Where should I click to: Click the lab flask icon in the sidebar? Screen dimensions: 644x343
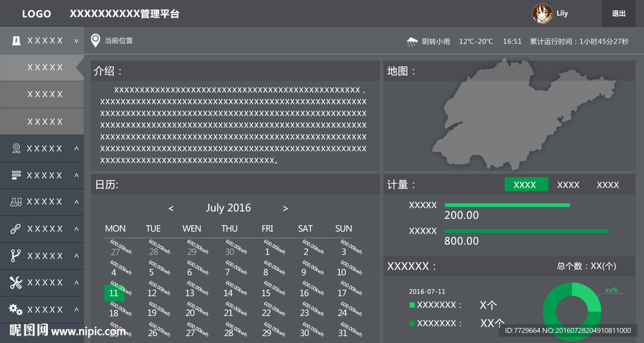click(x=16, y=202)
